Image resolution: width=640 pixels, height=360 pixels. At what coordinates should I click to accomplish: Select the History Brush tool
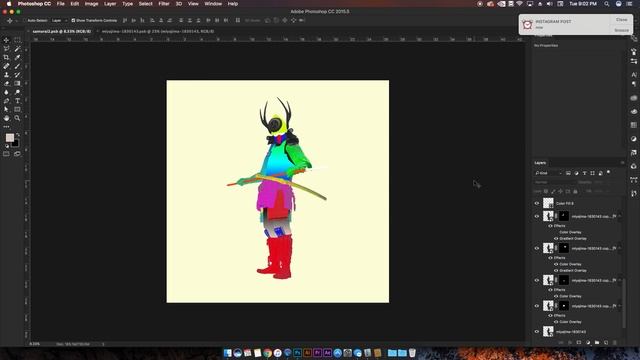[x=17, y=75]
